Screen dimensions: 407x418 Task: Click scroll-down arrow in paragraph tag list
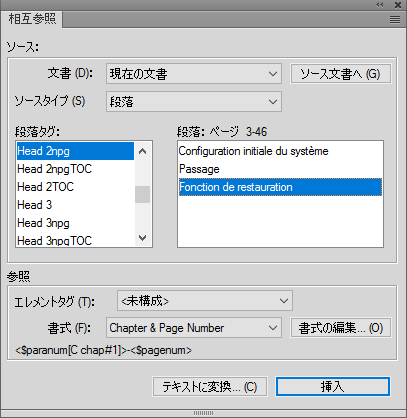point(143,238)
